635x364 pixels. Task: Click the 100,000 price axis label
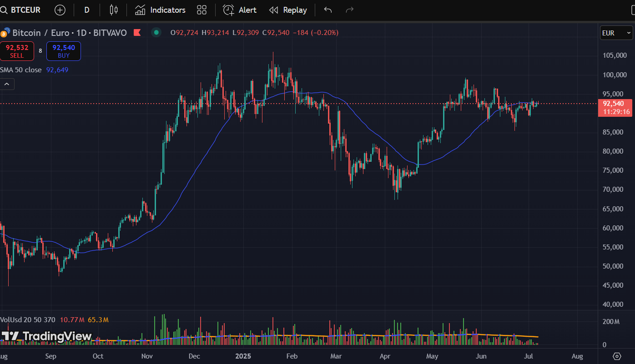(614, 75)
